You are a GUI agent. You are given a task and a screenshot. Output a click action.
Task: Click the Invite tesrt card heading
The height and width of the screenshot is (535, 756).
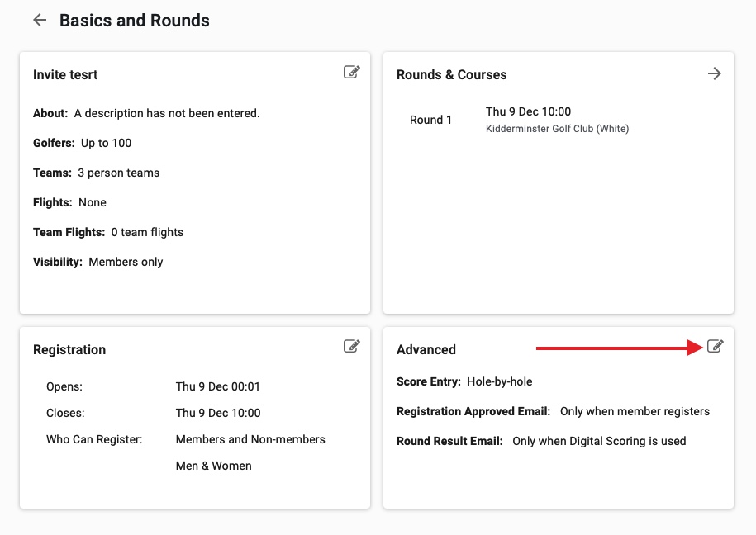coord(65,74)
